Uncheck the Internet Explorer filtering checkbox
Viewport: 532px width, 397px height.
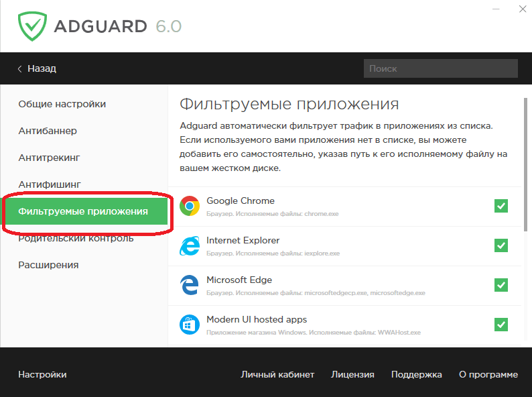pyautogui.click(x=501, y=245)
